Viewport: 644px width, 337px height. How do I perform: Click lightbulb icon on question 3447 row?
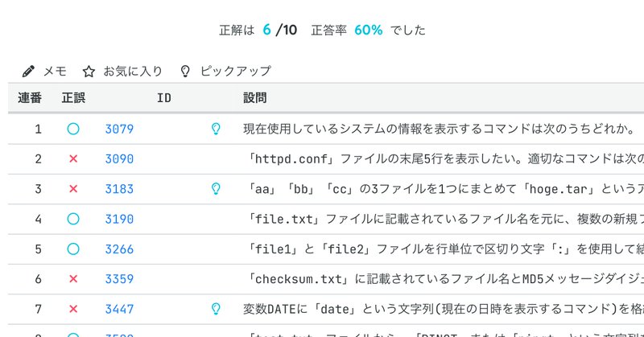click(215, 308)
